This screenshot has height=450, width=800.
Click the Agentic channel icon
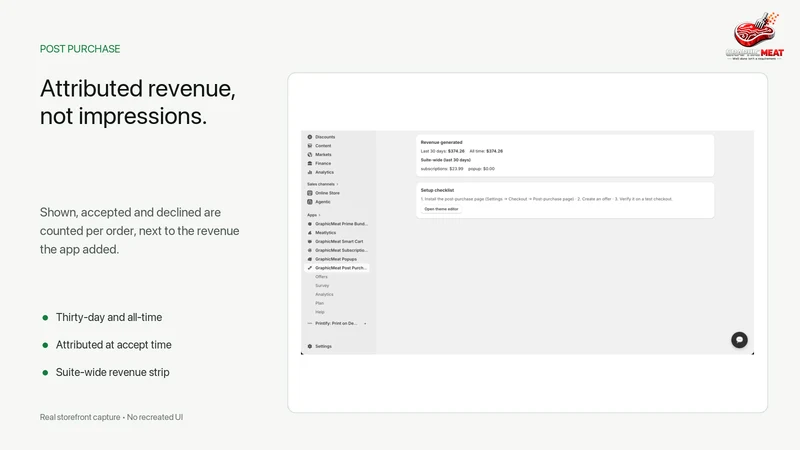[310, 202]
